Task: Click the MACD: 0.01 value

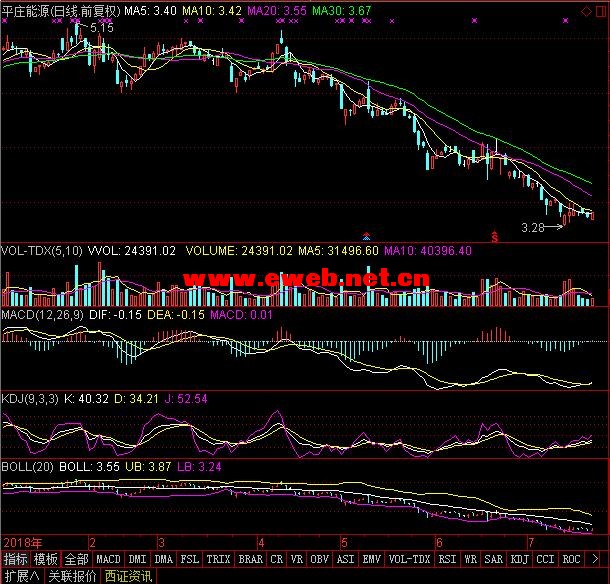Action: click(x=241, y=315)
